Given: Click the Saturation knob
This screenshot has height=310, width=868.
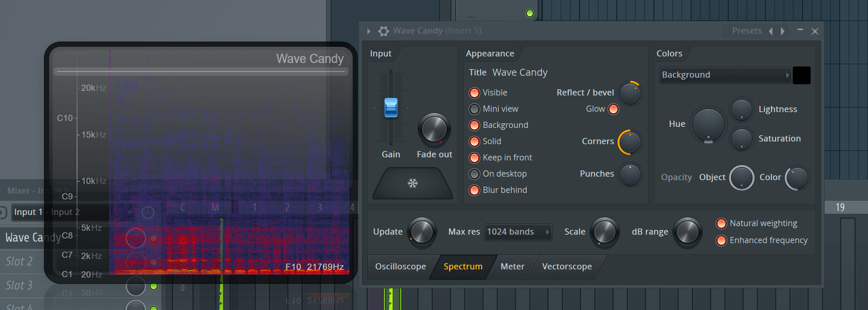Looking at the screenshot, I should [x=741, y=139].
